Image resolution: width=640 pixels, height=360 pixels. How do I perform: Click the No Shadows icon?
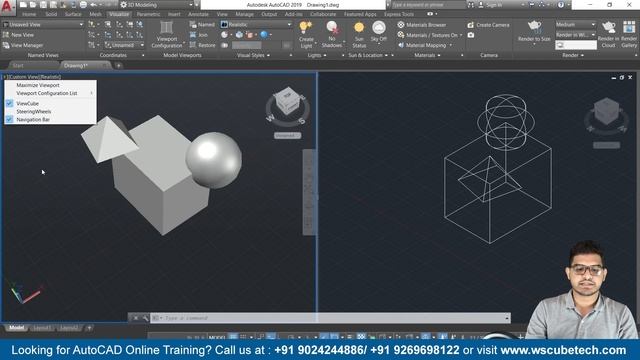333,28
